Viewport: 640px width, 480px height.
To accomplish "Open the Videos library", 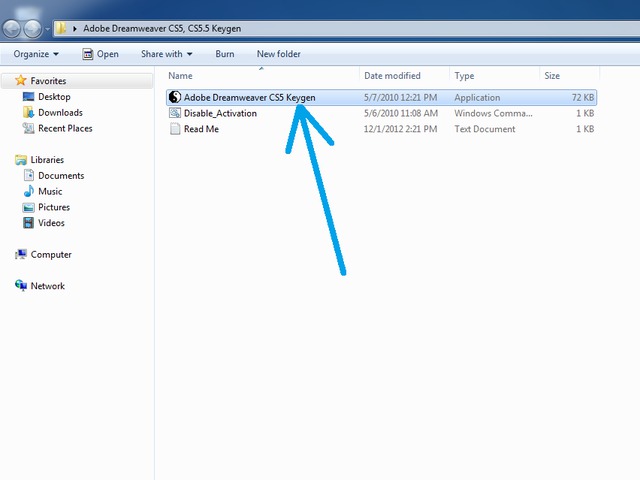I will tap(51, 223).
